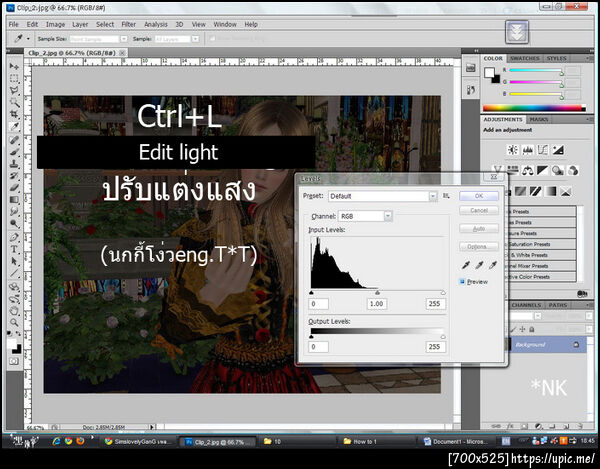This screenshot has width=600, height=469.
Task: Click the foreground color swatch in Color panel
Action: click(x=489, y=72)
